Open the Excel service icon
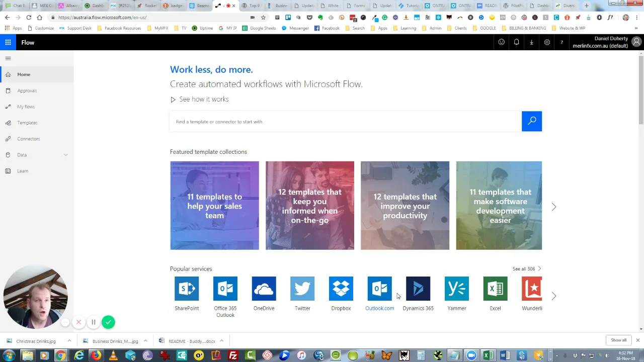This screenshot has width=644, height=362. 495,289
